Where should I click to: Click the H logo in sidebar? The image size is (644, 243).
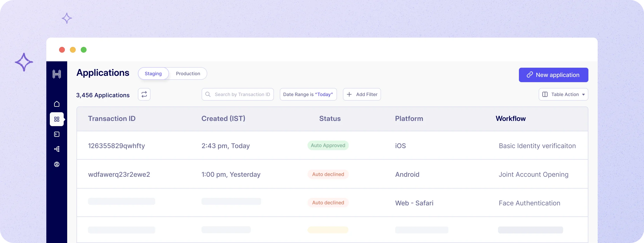point(57,74)
